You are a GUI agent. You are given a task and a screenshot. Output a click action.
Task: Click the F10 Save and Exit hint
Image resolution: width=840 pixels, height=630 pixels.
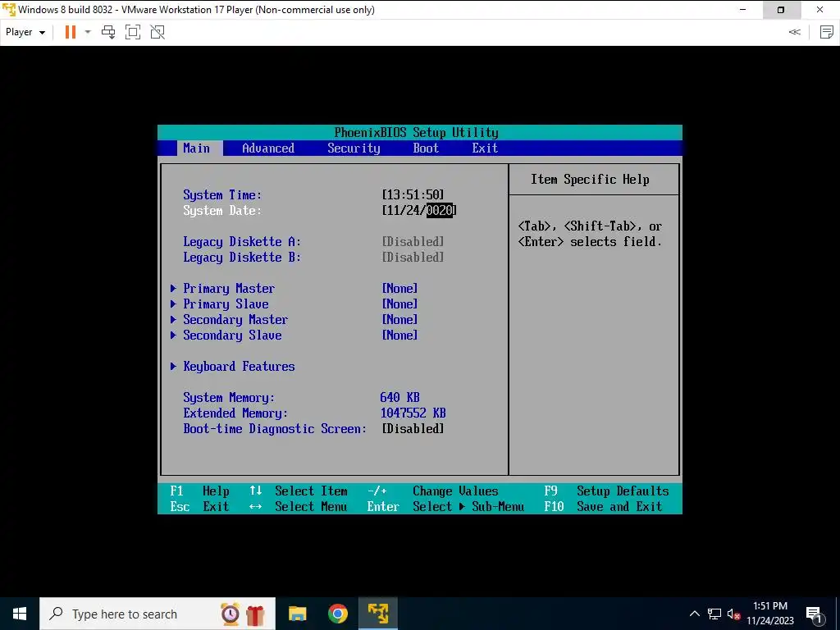pos(603,506)
